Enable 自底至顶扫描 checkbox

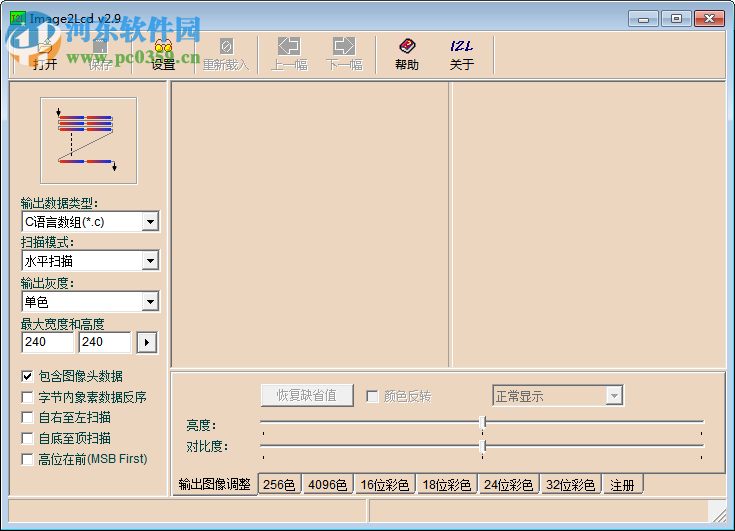pos(28,439)
